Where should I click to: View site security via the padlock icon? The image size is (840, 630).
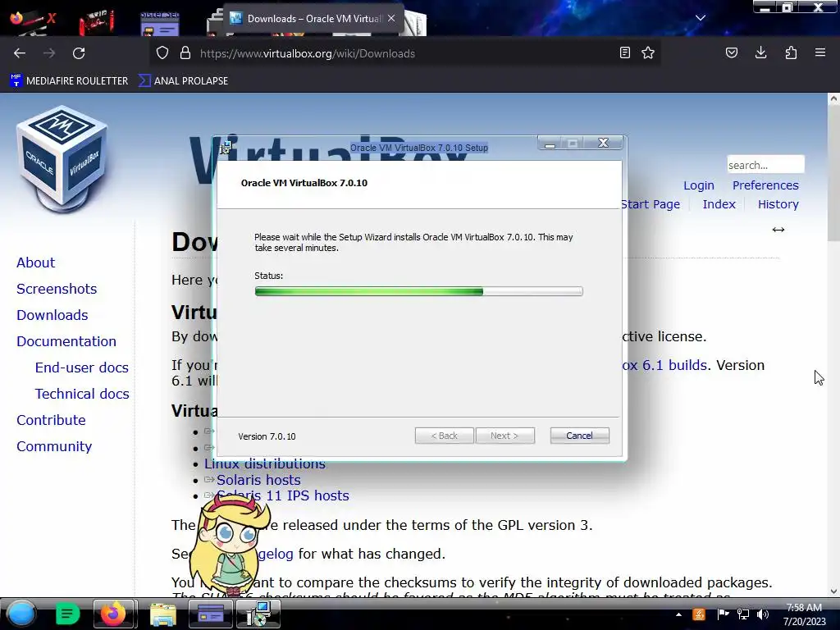185,53
